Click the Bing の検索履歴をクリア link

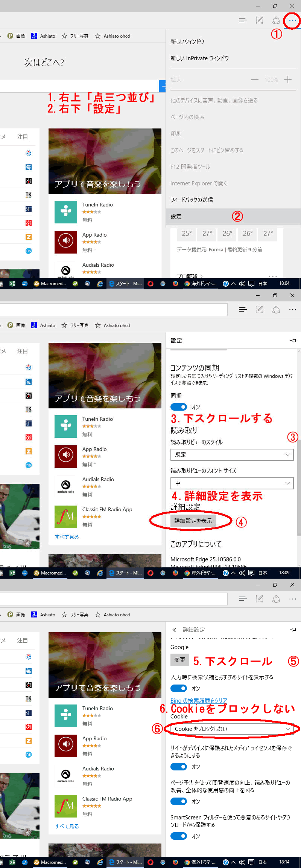pyautogui.click(x=199, y=700)
